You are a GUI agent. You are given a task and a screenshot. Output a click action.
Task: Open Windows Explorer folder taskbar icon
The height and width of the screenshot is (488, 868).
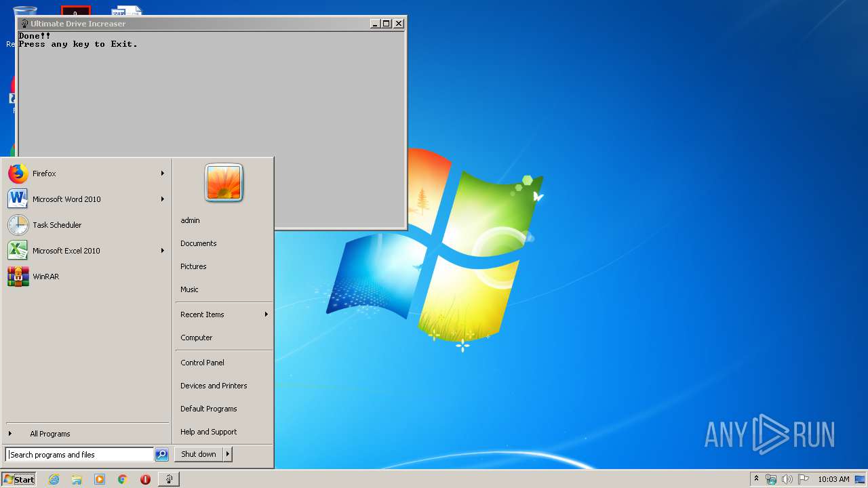(77, 479)
